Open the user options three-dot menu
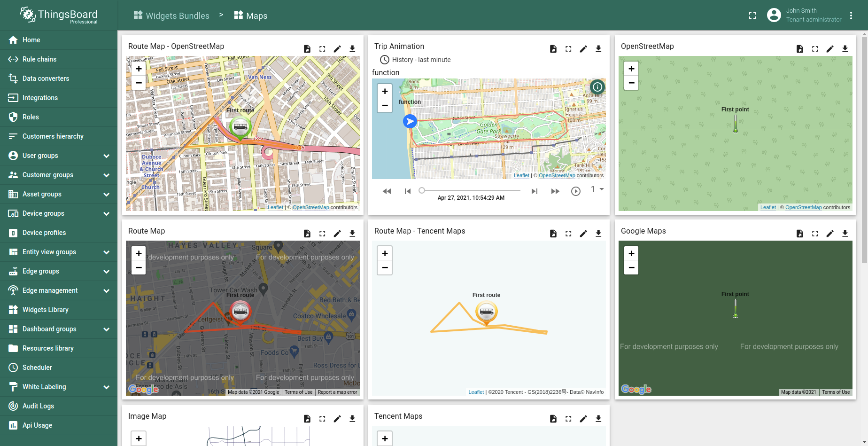Viewport: 868px width, 446px height. point(851,16)
